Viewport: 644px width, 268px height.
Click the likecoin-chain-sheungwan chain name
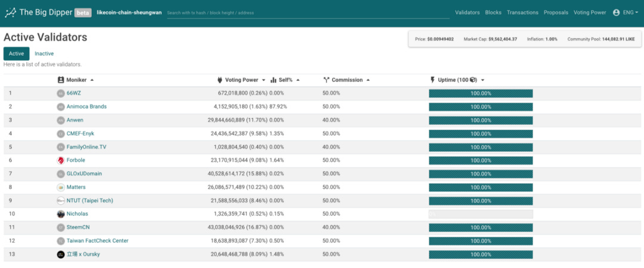pos(129,13)
